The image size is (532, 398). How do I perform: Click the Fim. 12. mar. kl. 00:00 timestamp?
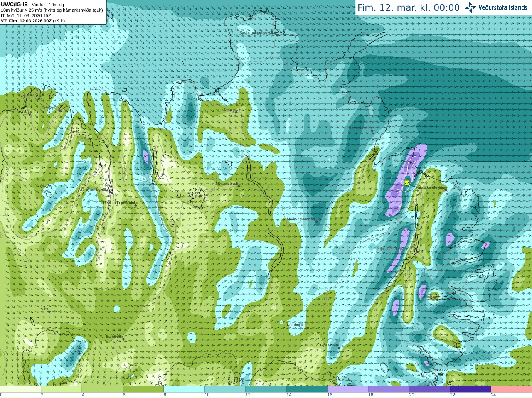(x=409, y=7)
